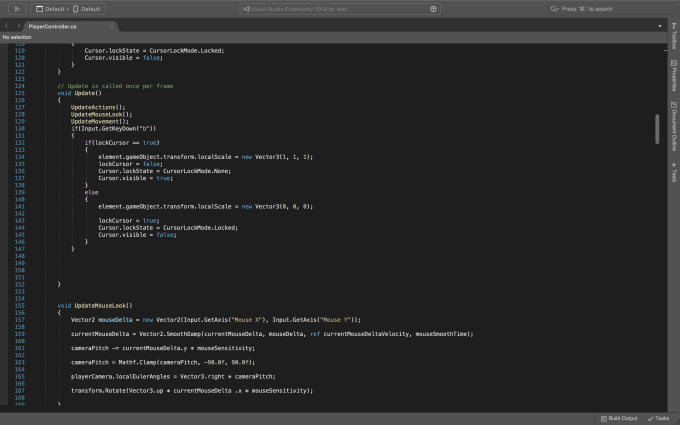Click the "lockCursor = false;" statement
The image size is (680, 425).
point(131,164)
